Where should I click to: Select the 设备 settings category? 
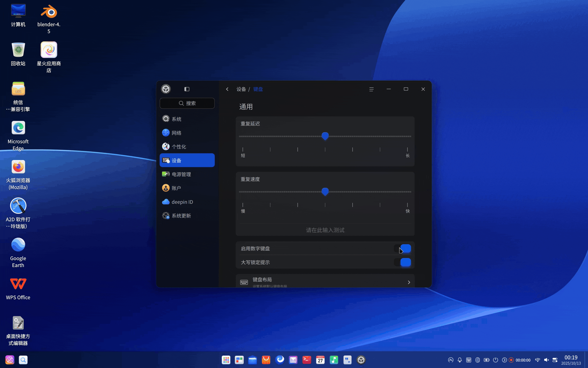click(187, 160)
